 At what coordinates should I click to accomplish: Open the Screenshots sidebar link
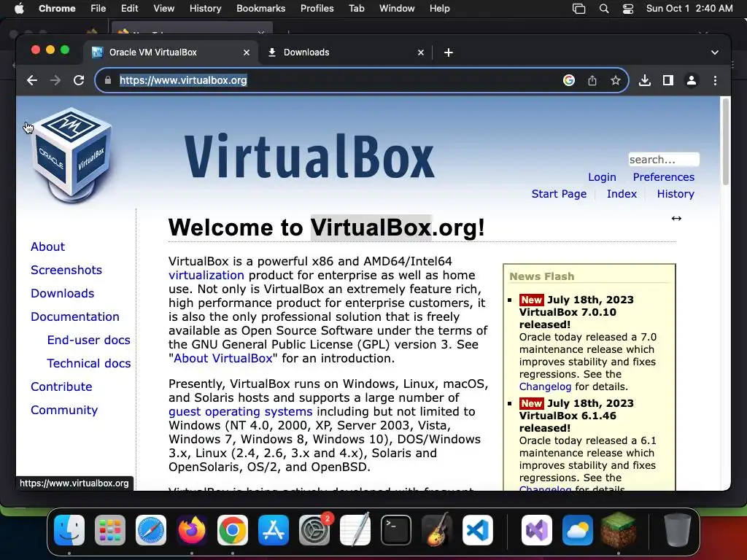coord(66,270)
